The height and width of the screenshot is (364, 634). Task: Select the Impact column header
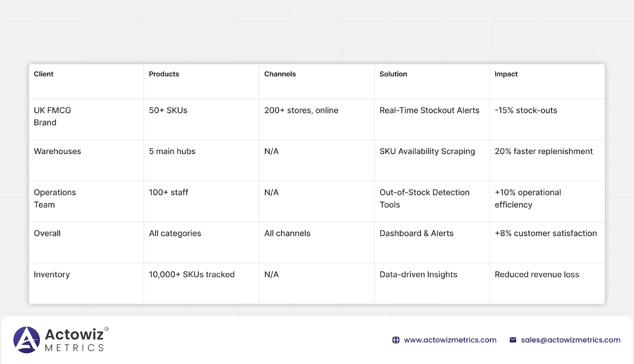(506, 74)
